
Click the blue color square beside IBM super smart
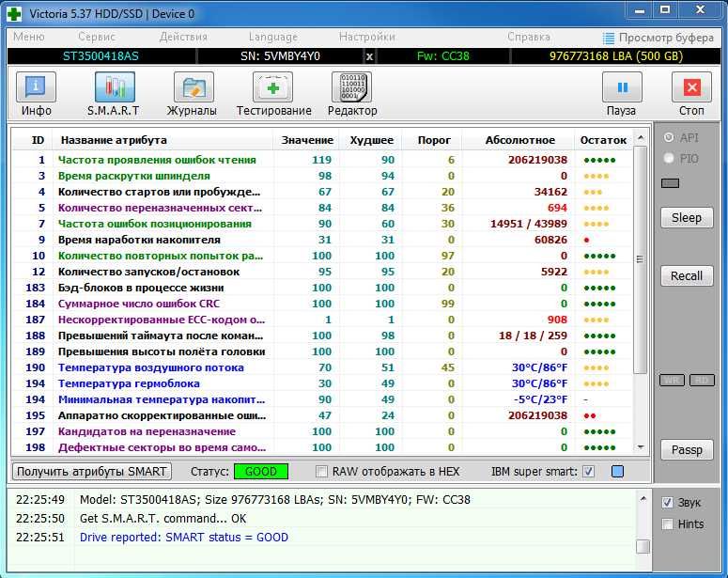(617, 472)
